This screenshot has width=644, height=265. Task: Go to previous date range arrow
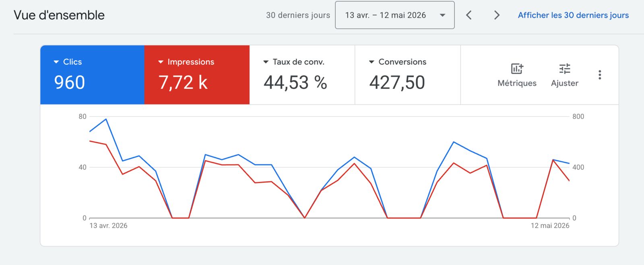(469, 15)
